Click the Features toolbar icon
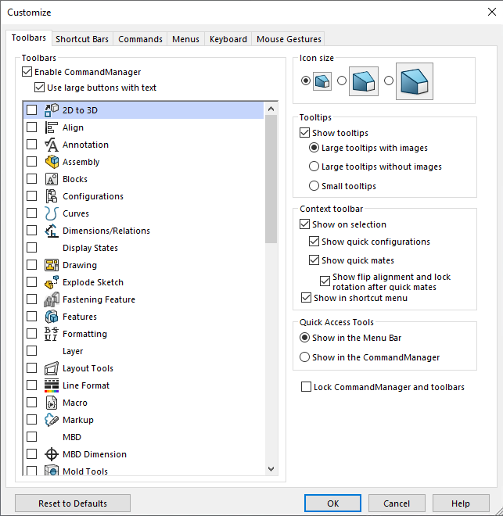Viewport: 504px width, 516px height. coord(52,317)
